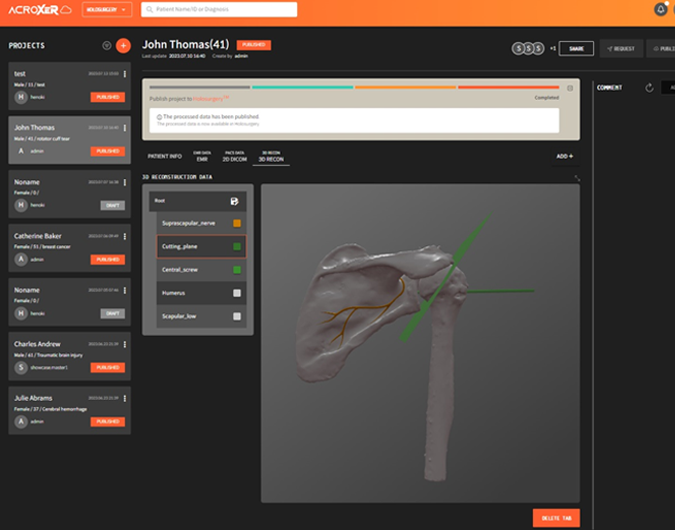Switch to the Patient Info tab
Screen dimensions: 675x530
tap(164, 157)
